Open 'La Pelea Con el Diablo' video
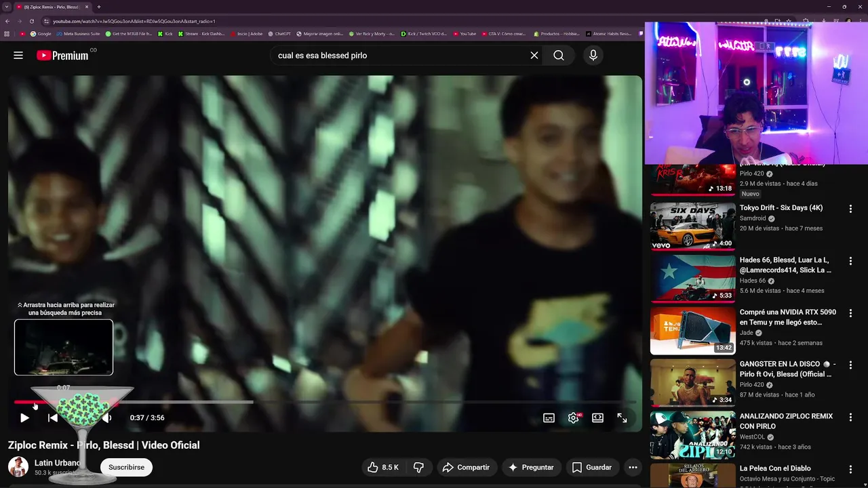Screen dimensions: 868x488 (x=775, y=468)
